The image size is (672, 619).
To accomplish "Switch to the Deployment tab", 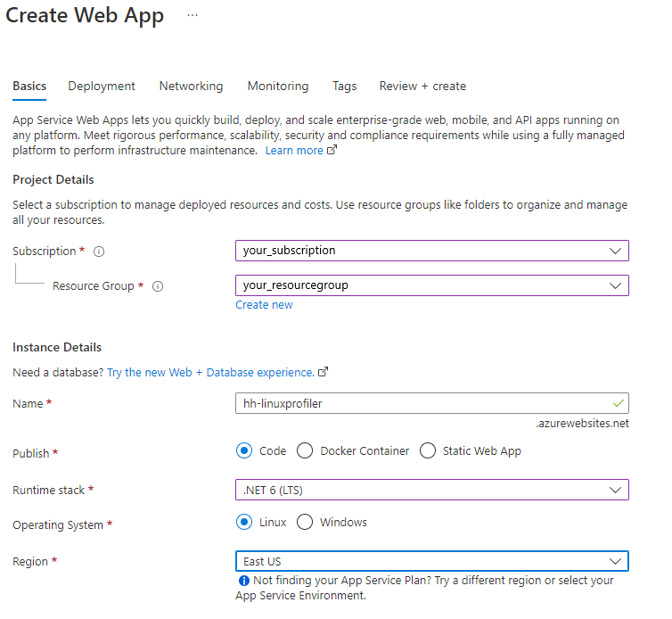I will pyautogui.click(x=102, y=87).
